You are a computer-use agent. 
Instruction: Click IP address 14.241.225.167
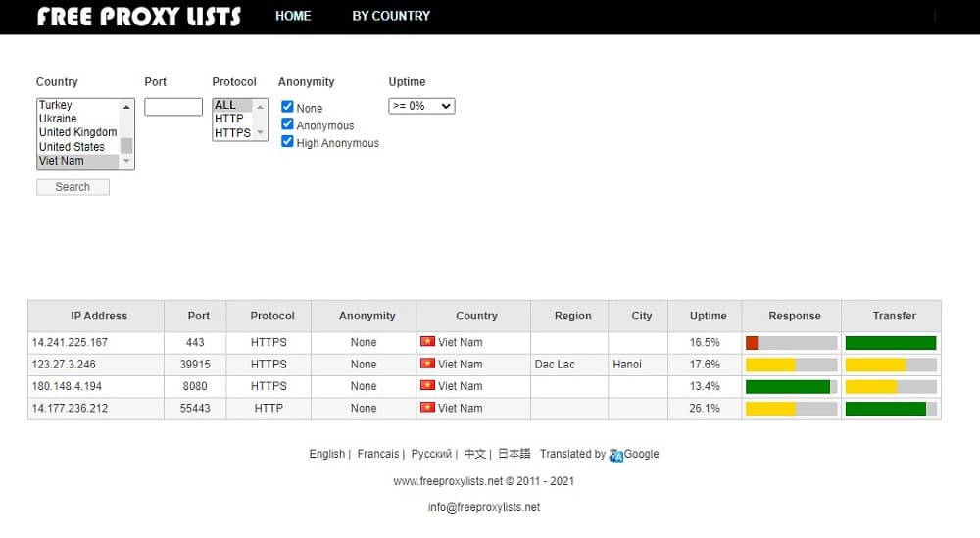[x=70, y=342]
